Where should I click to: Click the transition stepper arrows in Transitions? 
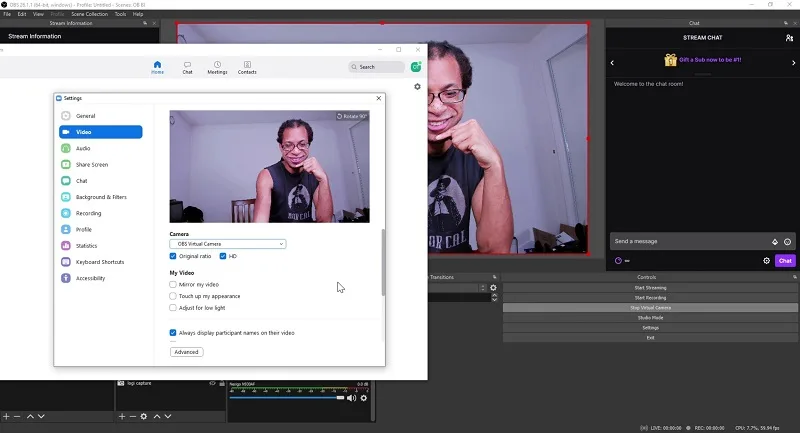(x=483, y=288)
